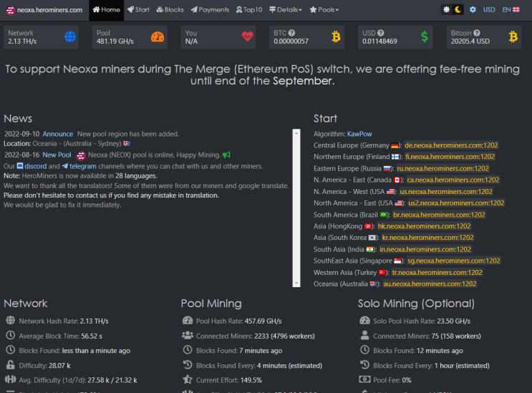Click the Current Effort star icon
Screen dimensions: 532x393
pyautogui.click(x=188, y=379)
